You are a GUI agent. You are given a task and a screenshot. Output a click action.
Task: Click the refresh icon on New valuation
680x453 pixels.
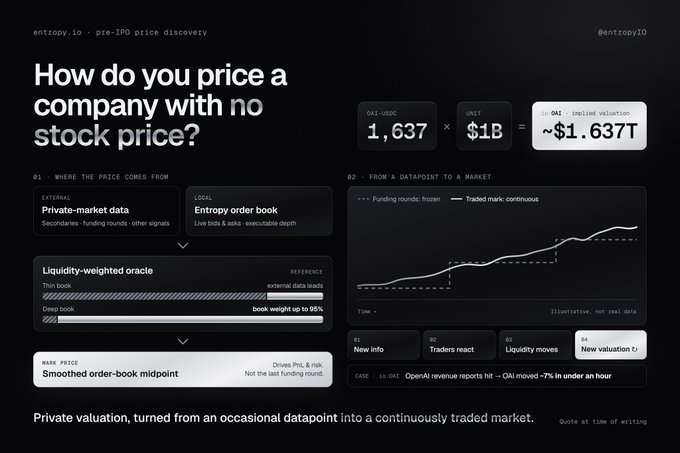[x=634, y=349]
